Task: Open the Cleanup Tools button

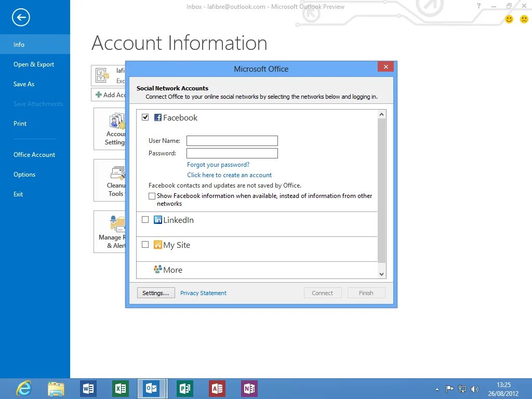Action: 110,180
